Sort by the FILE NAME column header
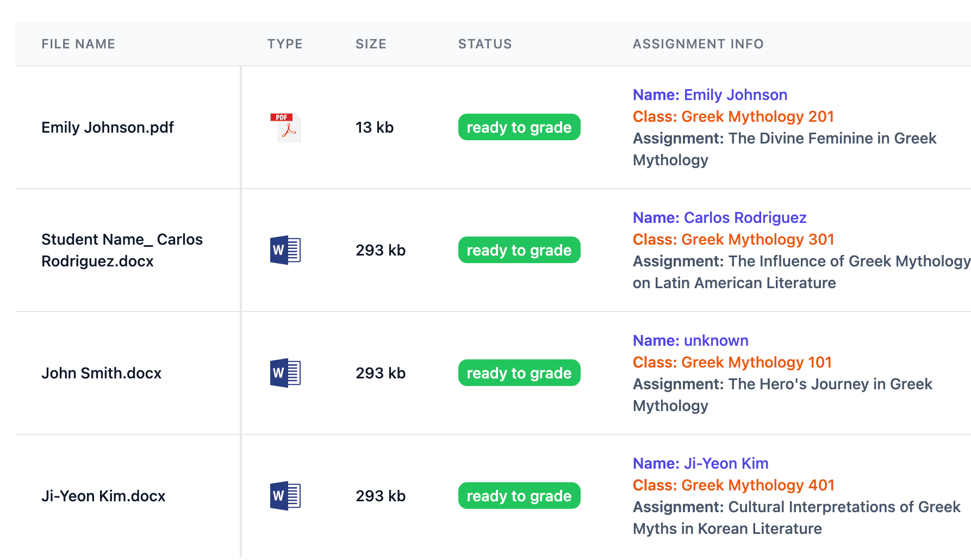This screenshot has height=560, width=971. click(78, 44)
